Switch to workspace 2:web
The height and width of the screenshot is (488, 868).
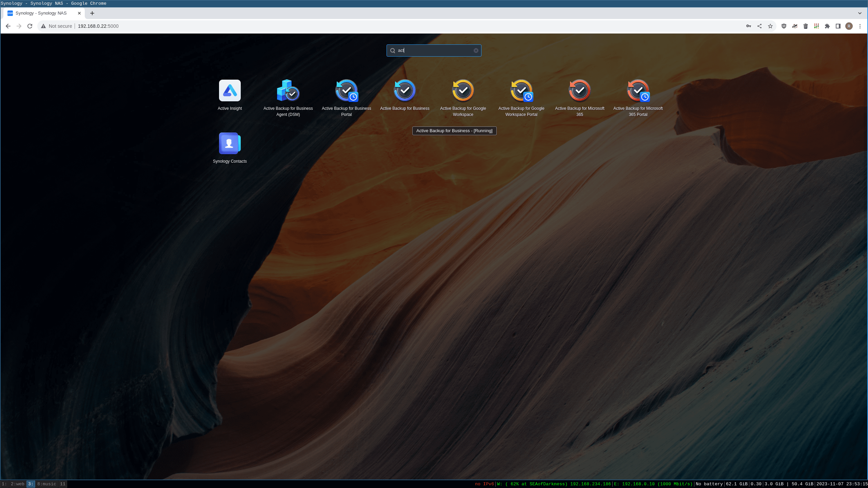18,484
